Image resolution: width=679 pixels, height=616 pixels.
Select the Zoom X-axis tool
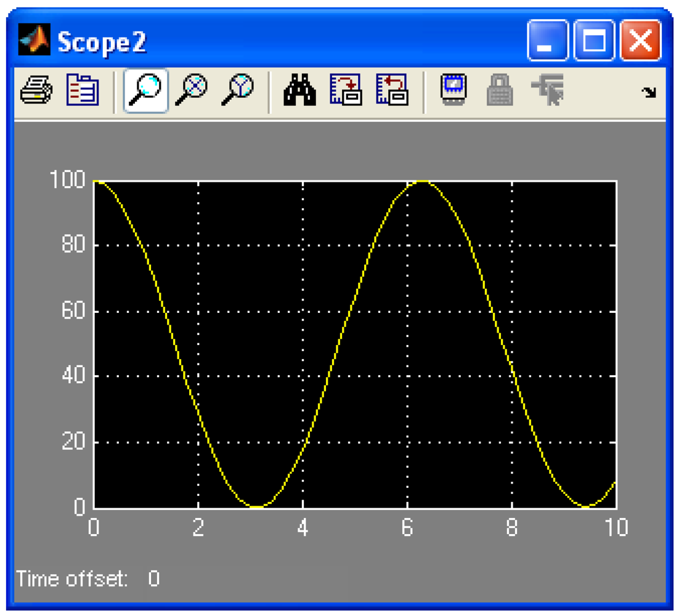click(x=191, y=91)
